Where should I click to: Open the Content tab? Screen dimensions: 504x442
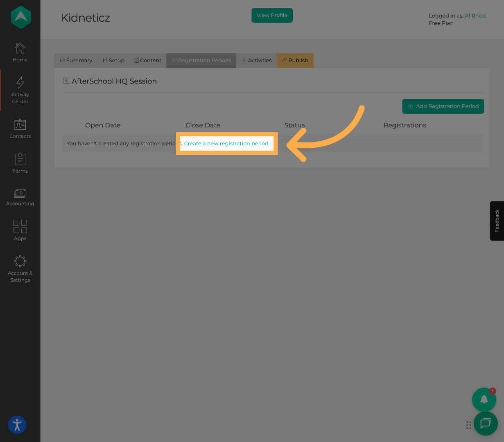[148, 60]
